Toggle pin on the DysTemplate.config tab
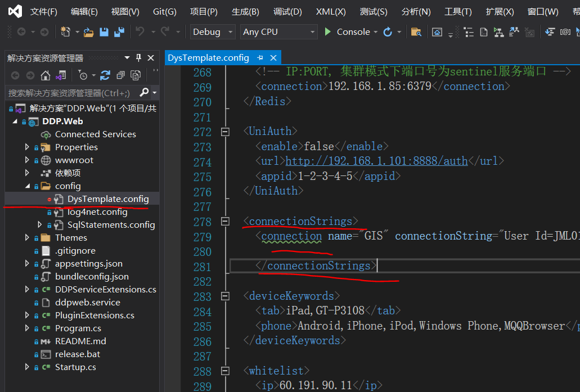 pos(260,58)
